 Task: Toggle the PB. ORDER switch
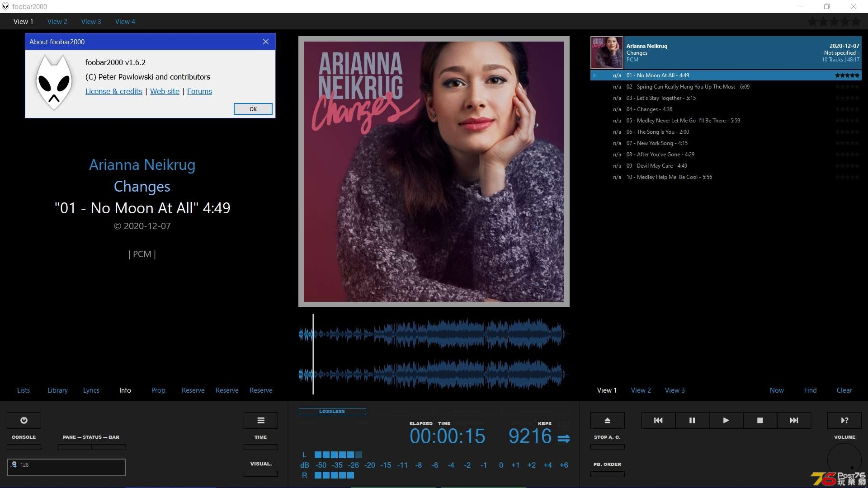point(608,474)
